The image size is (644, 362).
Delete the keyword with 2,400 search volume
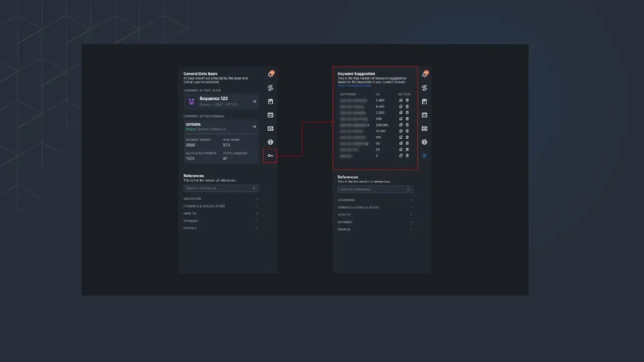[x=408, y=101]
